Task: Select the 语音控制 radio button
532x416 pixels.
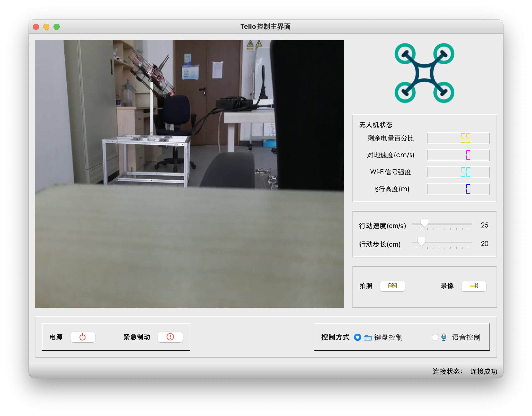Action: pyautogui.click(x=435, y=337)
